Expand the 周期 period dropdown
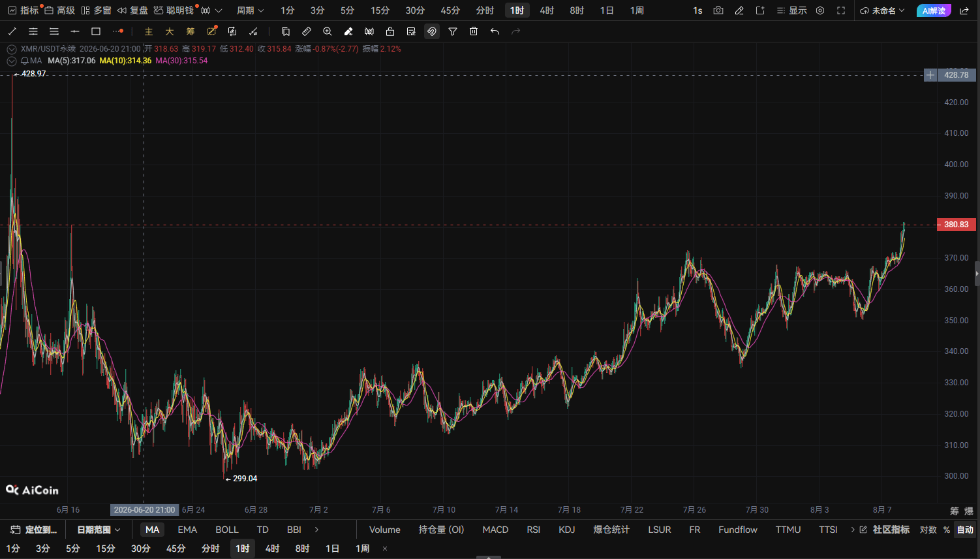Viewport: 980px width, 559px height. pyautogui.click(x=251, y=10)
